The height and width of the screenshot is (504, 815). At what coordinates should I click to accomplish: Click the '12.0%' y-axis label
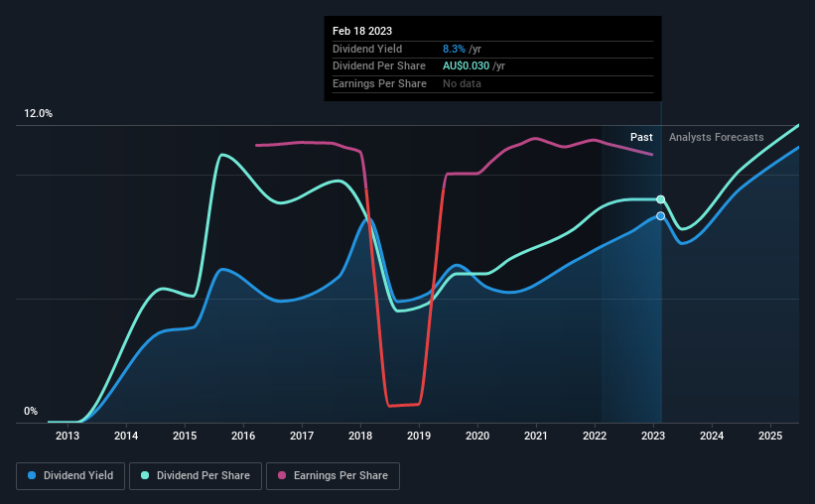(x=39, y=114)
